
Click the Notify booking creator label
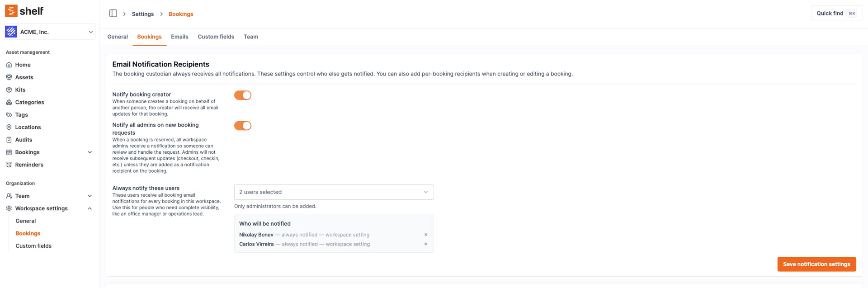pyautogui.click(x=142, y=94)
